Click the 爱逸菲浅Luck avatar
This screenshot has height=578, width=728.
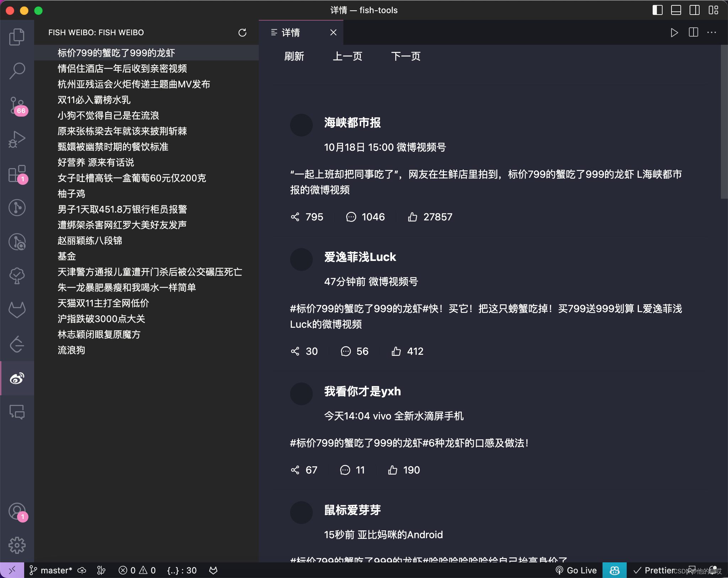(x=301, y=259)
